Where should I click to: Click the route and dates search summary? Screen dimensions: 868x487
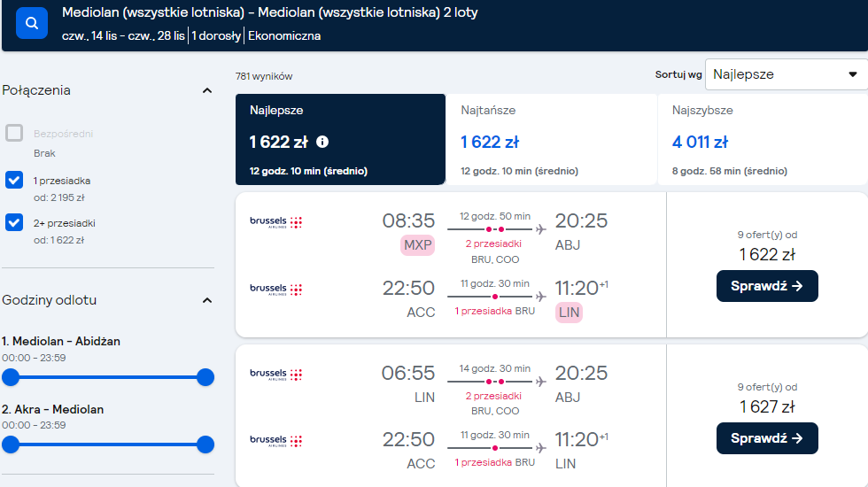coord(269,24)
